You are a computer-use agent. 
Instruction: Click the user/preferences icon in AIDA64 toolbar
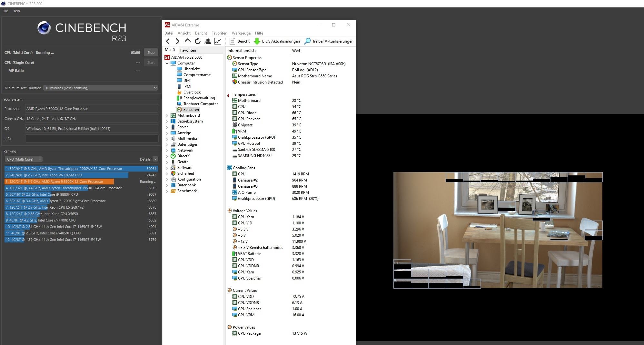click(208, 41)
